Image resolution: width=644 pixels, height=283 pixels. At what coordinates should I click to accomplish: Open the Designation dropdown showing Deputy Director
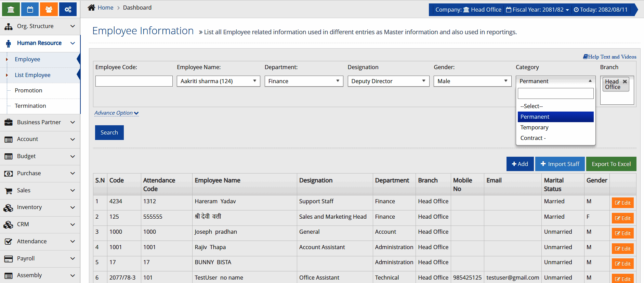[388, 81]
